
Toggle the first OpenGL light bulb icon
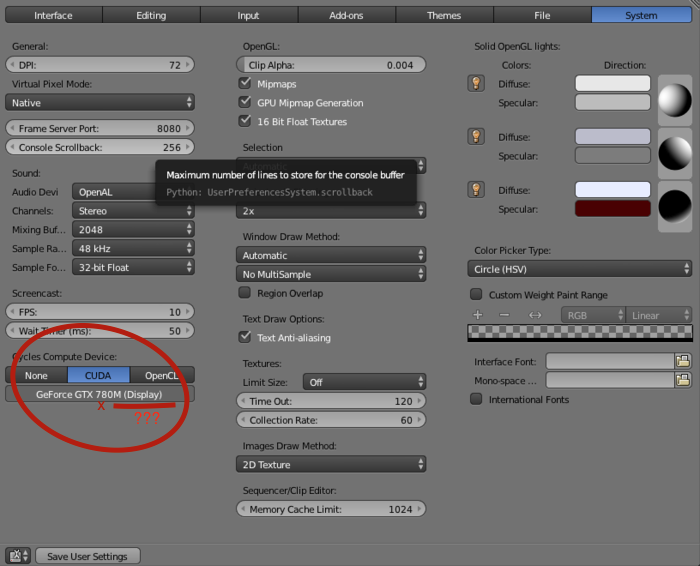pos(476,83)
